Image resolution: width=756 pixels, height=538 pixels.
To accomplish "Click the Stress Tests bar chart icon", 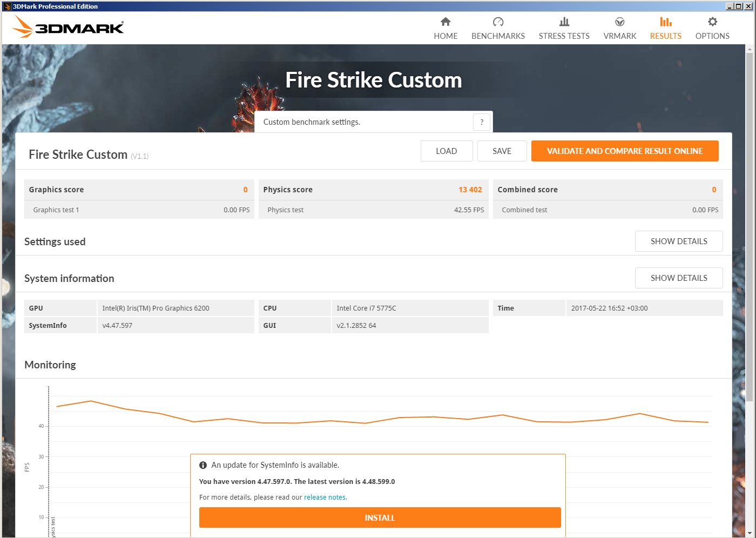I will coord(564,22).
